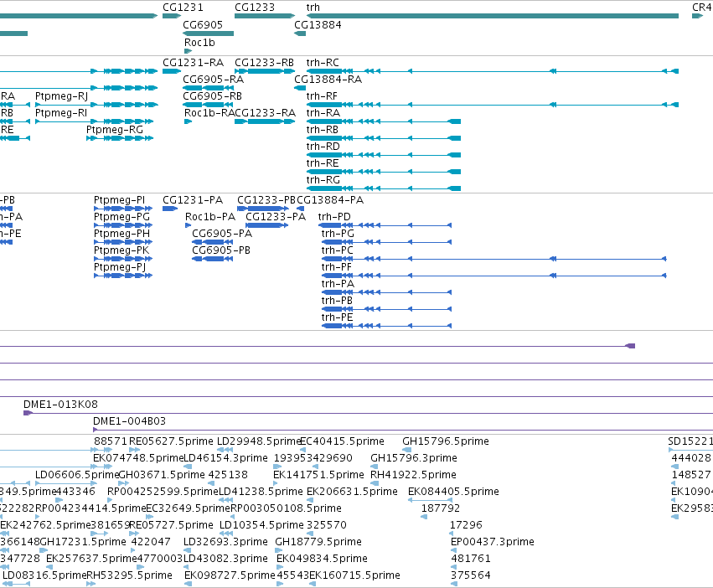The image size is (713, 588).
Task: Select protein CG6905-PB
Action: point(221,251)
